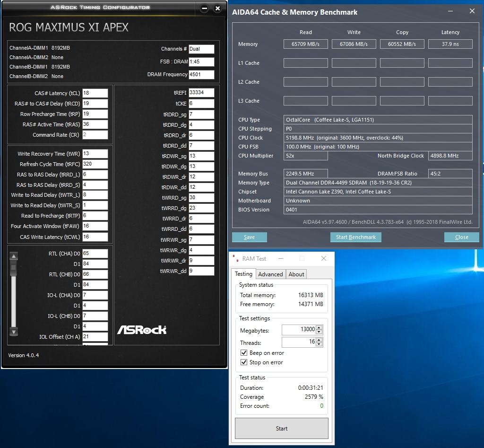Image resolution: width=484 pixels, height=448 pixels.
Task: Toggle Stop on error checkbox
Action: [244, 362]
